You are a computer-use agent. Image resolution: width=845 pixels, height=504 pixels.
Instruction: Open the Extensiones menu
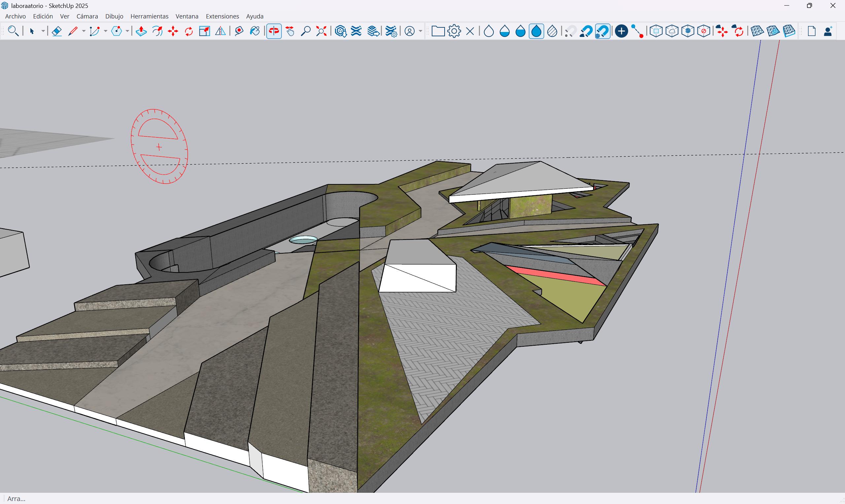pyautogui.click(x=222, y=16)
